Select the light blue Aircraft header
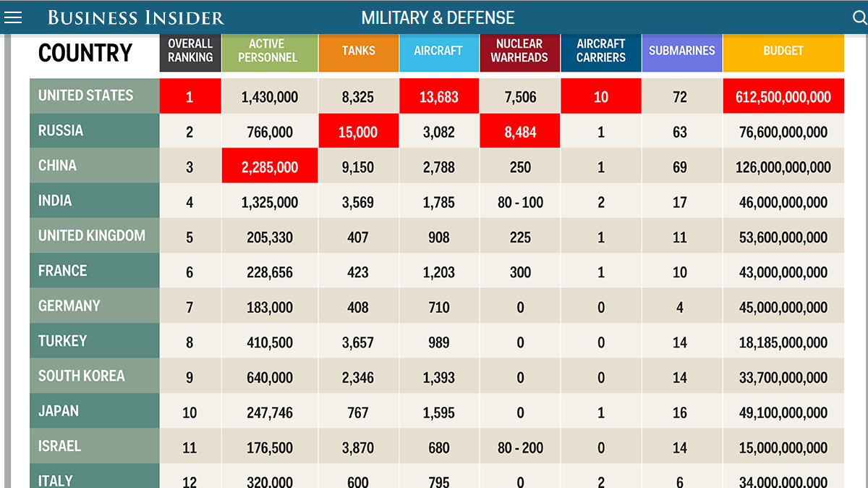This screenshot has height=488, width=868. [438, 51]
